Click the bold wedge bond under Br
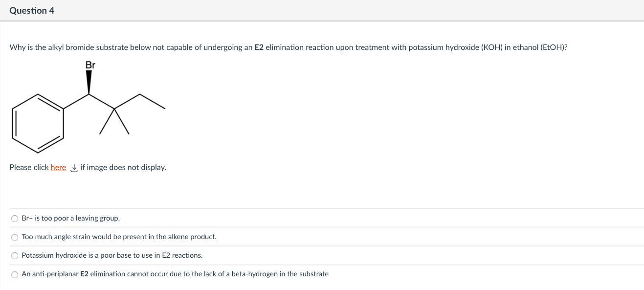The height and width of the screenshot is (290, 644). click(x=89, y=82)
